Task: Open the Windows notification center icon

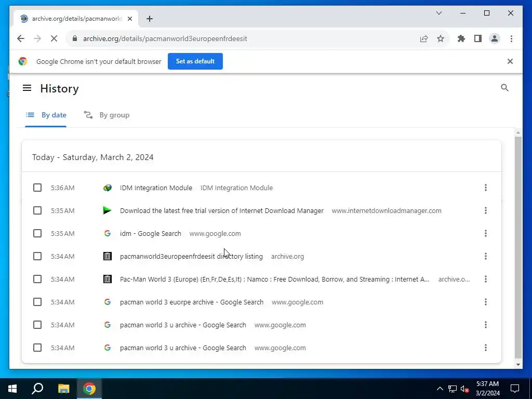Action: coord(515,389)
